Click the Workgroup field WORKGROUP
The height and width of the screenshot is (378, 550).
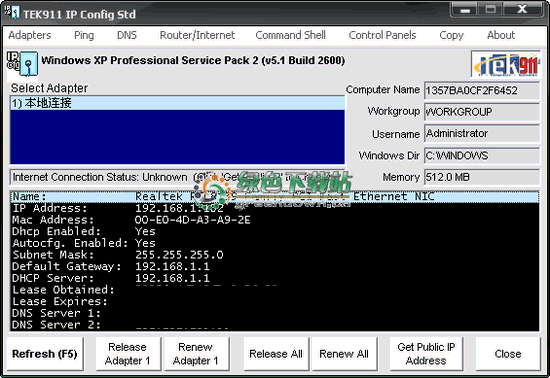click(482, 112)
